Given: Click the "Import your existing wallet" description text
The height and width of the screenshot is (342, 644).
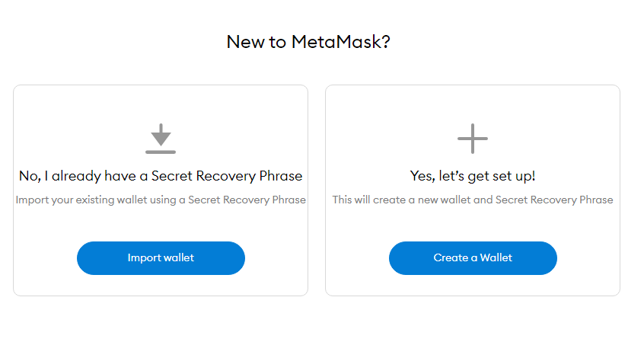Looking at the screenshot, I should 161,200.
